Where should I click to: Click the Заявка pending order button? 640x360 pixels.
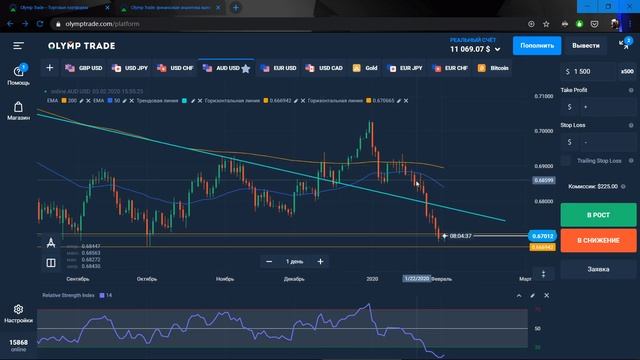598,269
